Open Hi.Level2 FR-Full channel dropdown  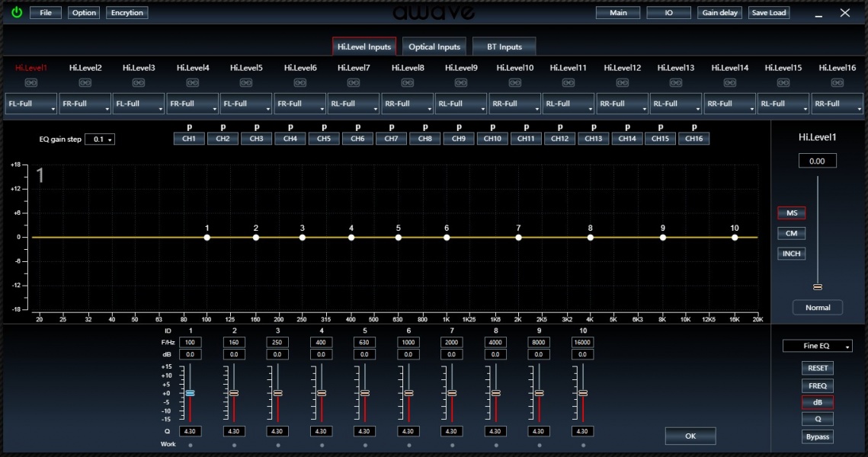point(85,104)
